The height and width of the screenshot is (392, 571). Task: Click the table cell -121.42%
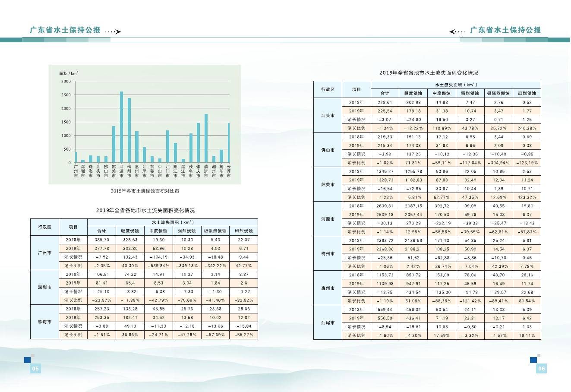(x=470, y=301)
